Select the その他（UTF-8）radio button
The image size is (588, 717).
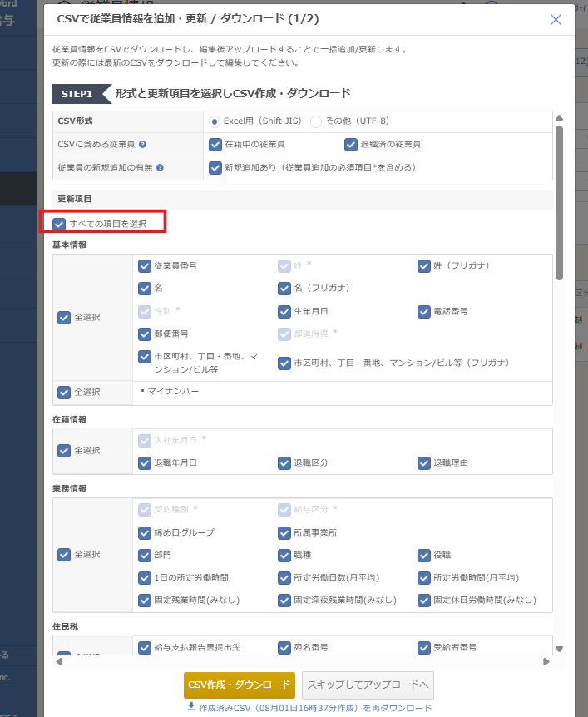point(316,121)
